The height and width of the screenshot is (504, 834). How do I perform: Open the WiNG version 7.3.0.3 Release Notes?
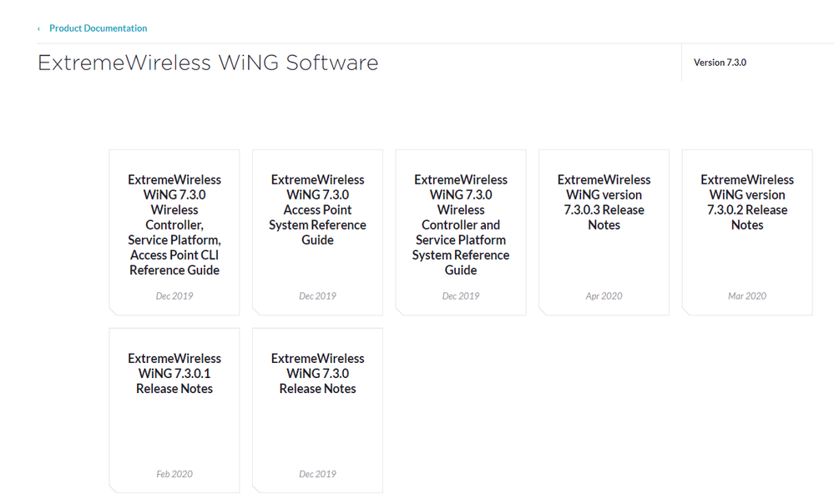pos(604,202)
